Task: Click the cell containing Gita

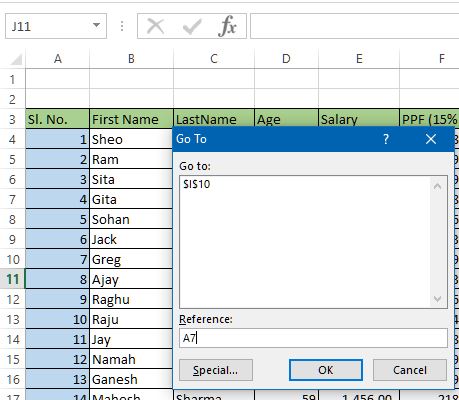Action: coord(131,199)
